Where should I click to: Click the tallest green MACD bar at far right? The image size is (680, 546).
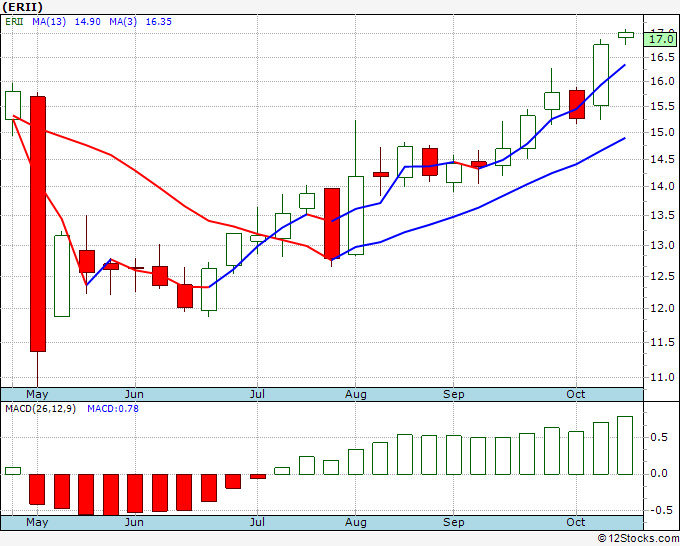click(625, 445)
